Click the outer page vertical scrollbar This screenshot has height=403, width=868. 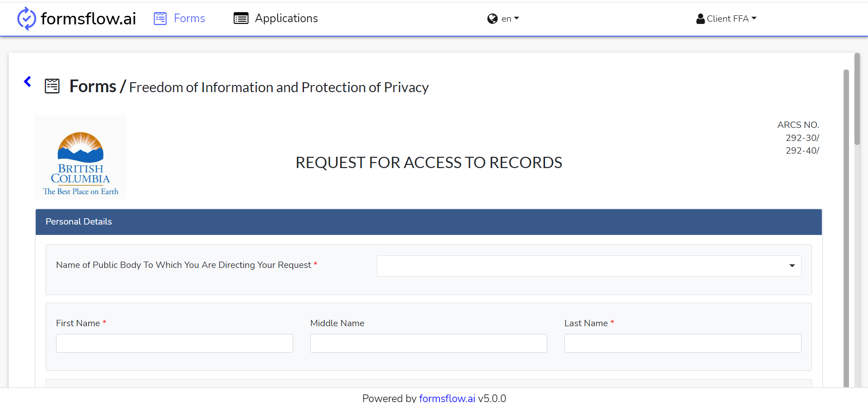857,99
